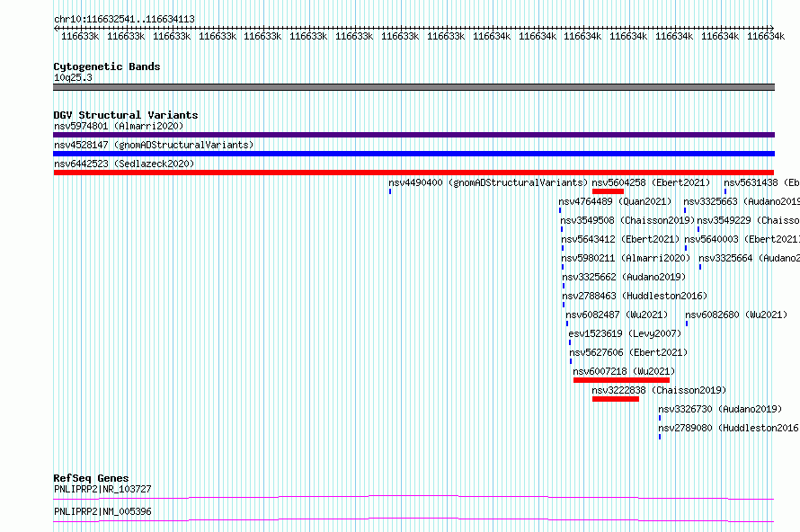Open nsv3549508 (Chaisson2019) label

(x=627, y=220)
